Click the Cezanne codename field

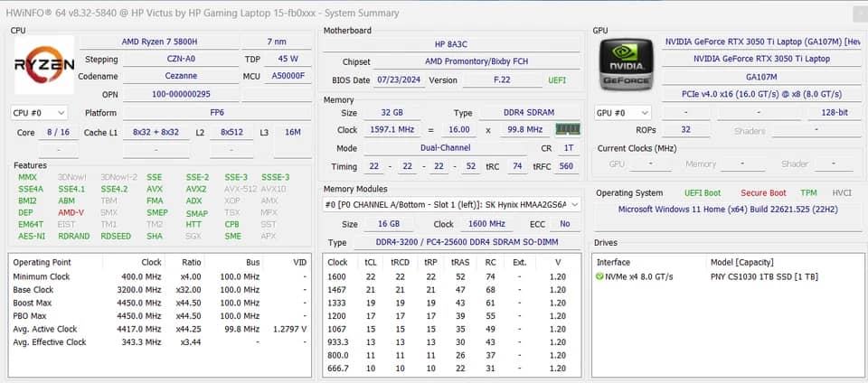(x=181, y=76)
